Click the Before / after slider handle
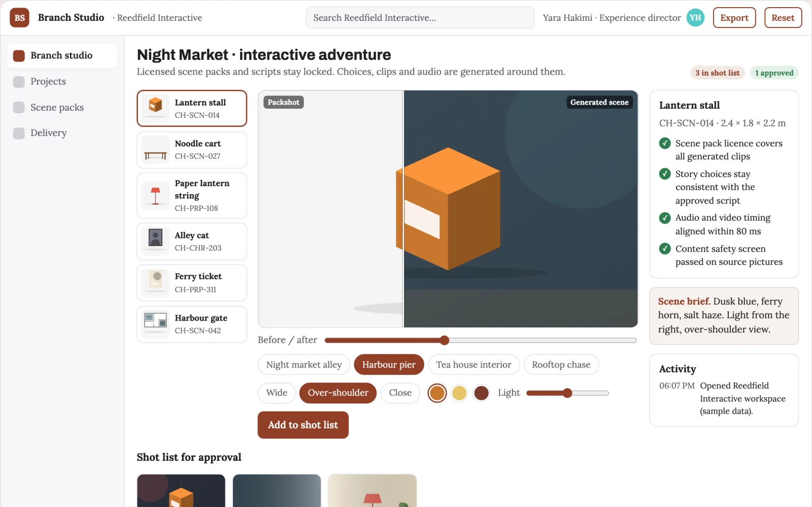This screenshot has width=812, height=507. tap(445, 340)
